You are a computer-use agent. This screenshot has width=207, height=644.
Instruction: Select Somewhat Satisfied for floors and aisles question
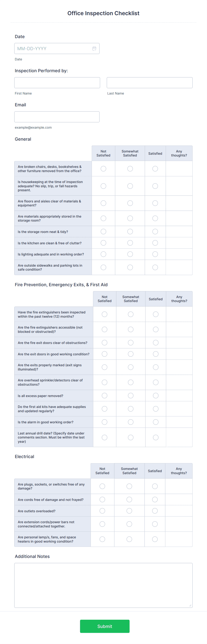click(x=130, y=203)
